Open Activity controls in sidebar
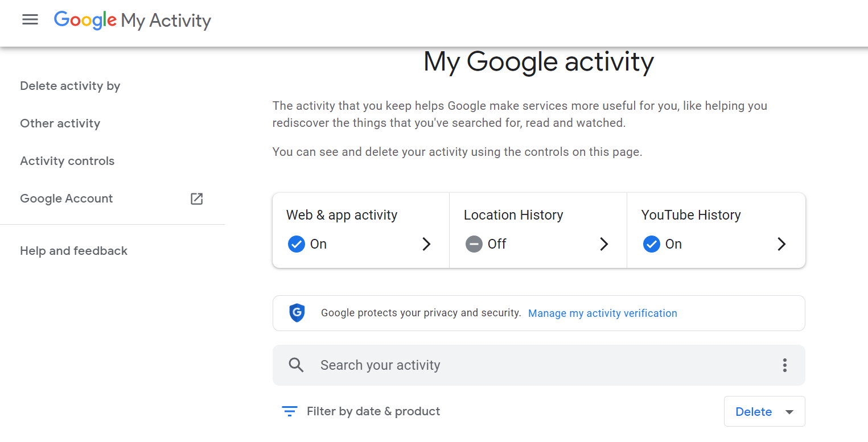Image resolution: width=868 pixels, height=442 pixels. (x=67, y=161)
